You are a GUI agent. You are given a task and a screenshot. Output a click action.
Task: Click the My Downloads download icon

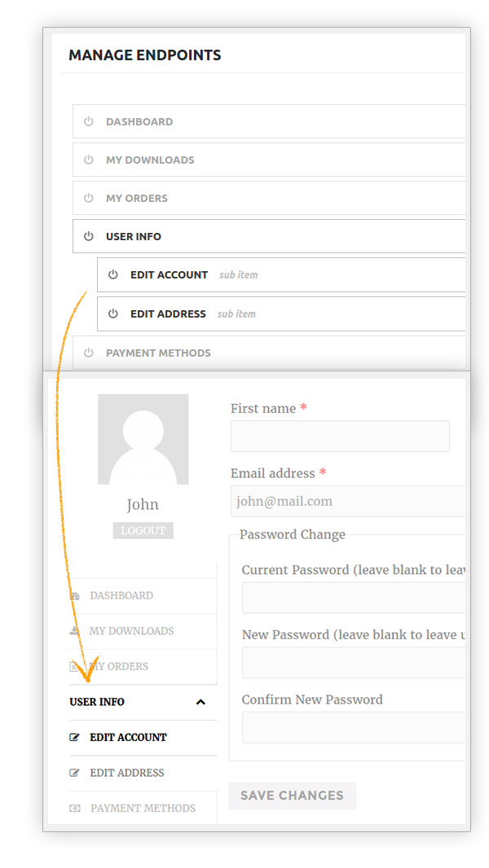(x=74, y=630)
